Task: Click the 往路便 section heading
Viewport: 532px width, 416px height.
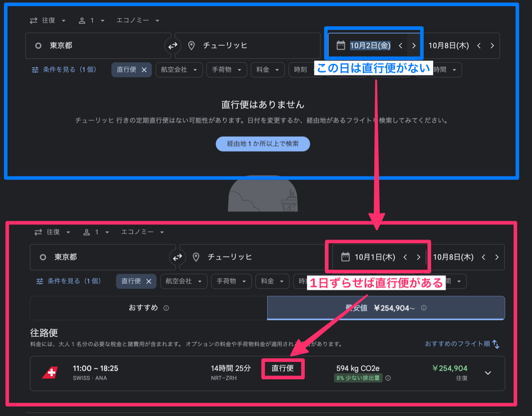Action: coord(44,333)
